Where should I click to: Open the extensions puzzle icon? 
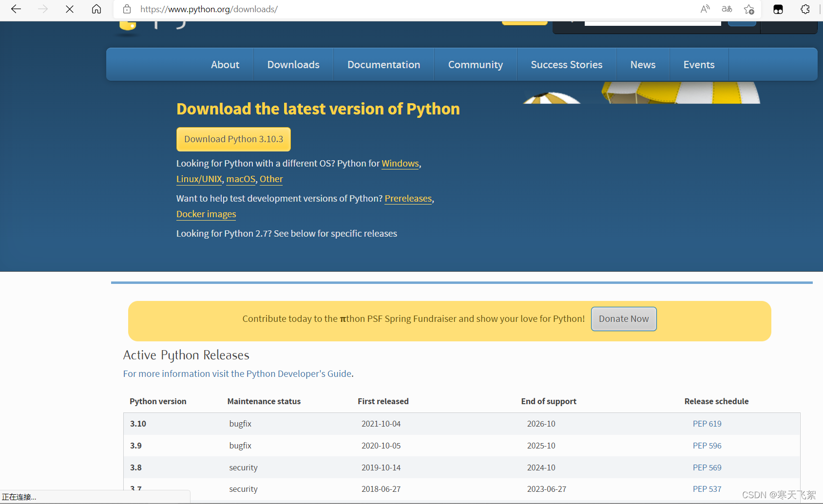[x=805, y=9]
